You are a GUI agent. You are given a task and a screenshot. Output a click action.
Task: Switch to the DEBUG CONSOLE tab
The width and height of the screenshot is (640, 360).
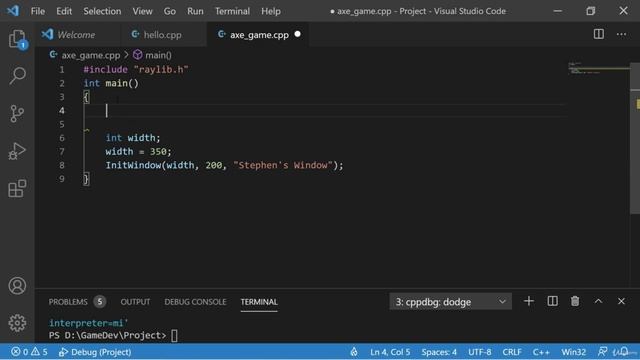pyautogui.click(x=195, y=302)
